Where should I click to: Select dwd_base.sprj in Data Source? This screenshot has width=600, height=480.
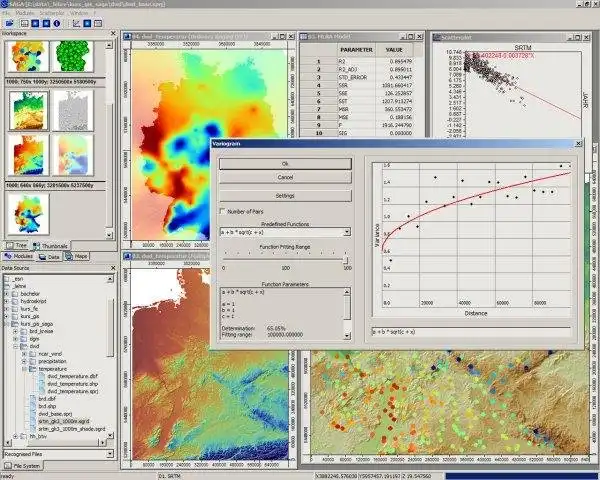55,414
